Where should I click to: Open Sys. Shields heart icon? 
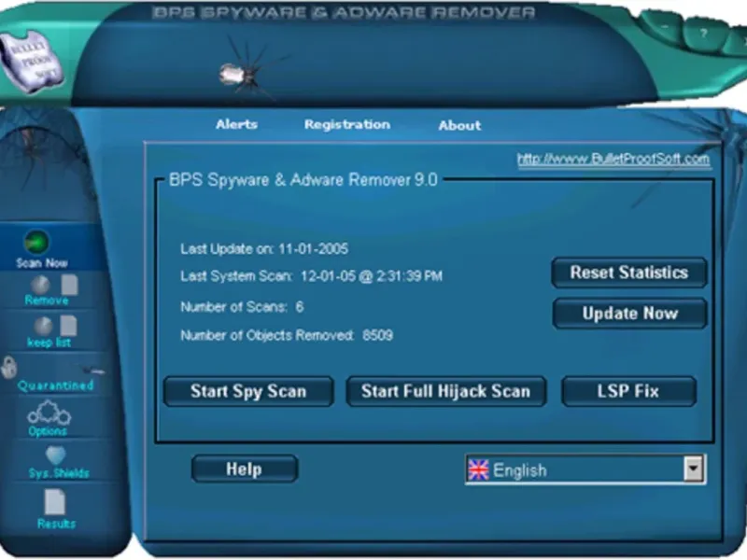click(56, 455)
